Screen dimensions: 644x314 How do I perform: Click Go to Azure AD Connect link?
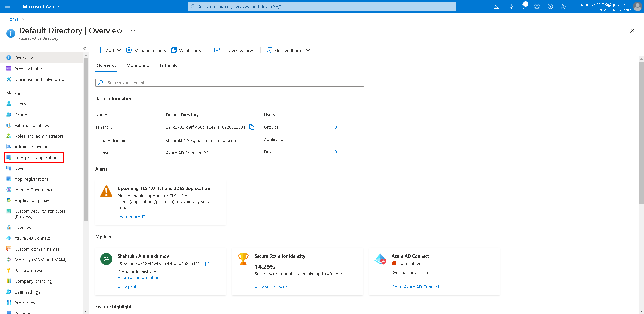(x=415, y=287)
